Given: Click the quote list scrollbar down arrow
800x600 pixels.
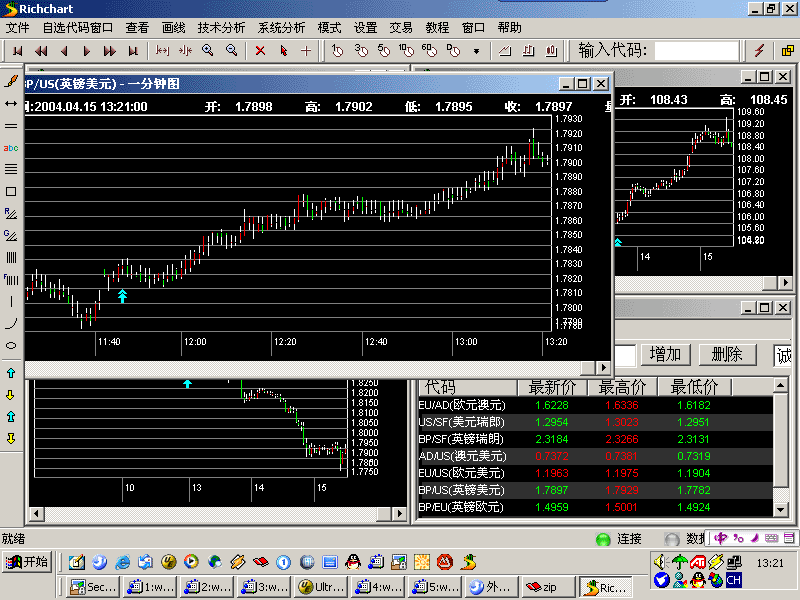Looking at the screenshot, I should pyautogui.click(x=781, y=509).
